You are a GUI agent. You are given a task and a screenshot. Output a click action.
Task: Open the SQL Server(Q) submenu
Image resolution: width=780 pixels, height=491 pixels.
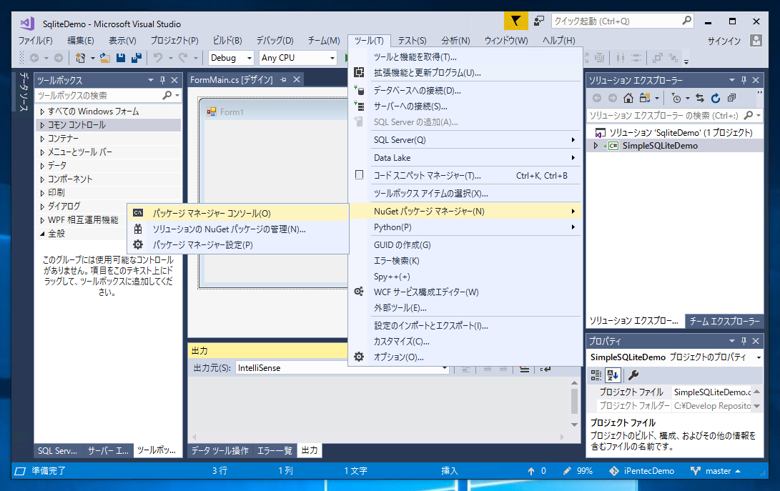466,140
